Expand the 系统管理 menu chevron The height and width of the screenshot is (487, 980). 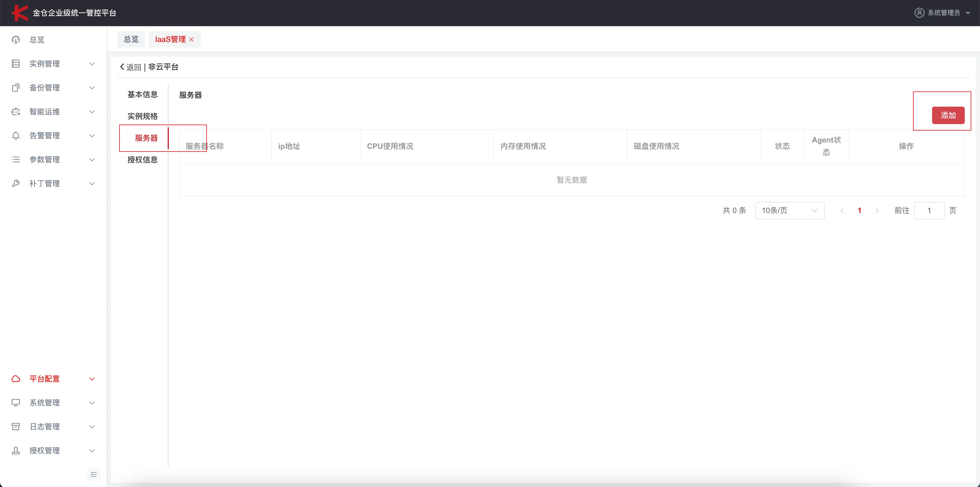point(92,403)
